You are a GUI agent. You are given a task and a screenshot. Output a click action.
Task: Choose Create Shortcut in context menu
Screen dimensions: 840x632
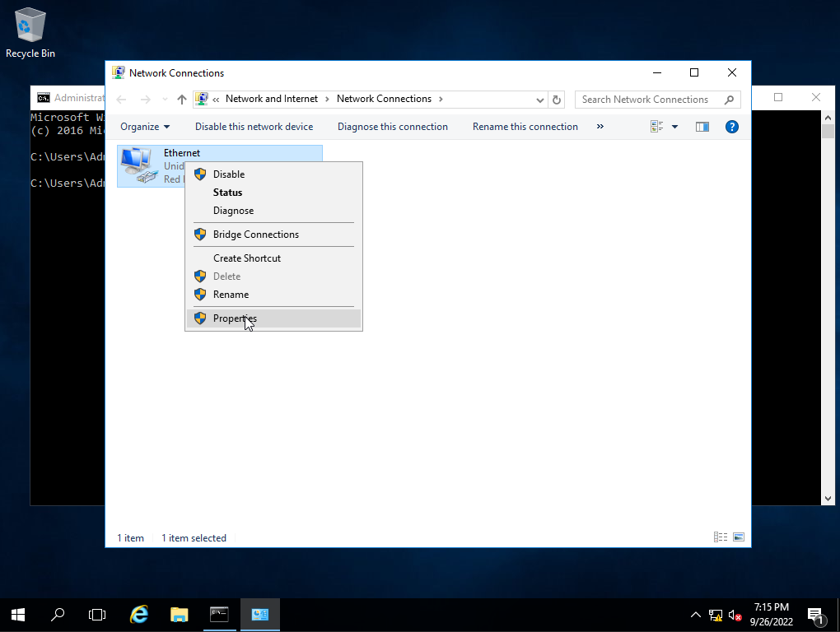(x=273, y=258)
